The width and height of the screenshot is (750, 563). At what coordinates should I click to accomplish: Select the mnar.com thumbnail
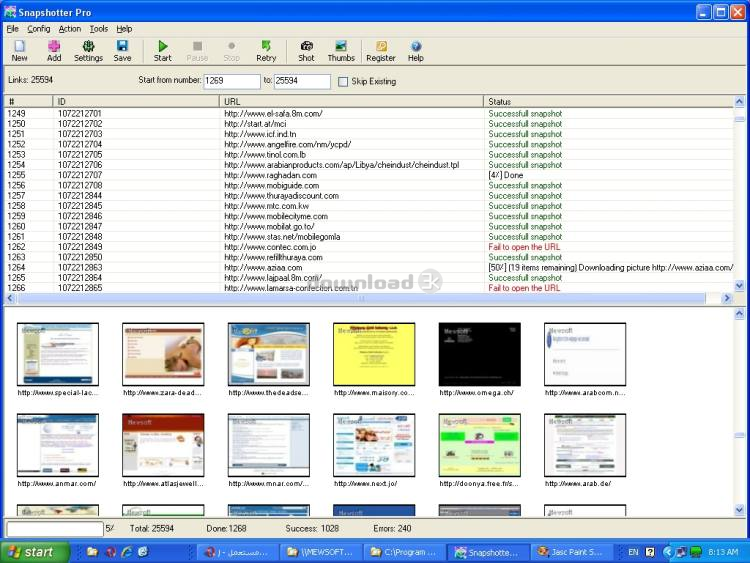(x=269, y=445)
